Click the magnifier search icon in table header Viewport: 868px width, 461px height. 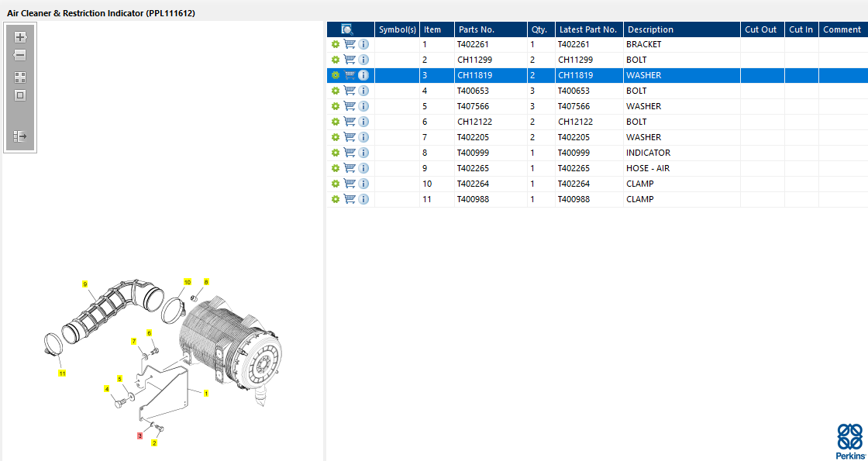tap(346, 29)
